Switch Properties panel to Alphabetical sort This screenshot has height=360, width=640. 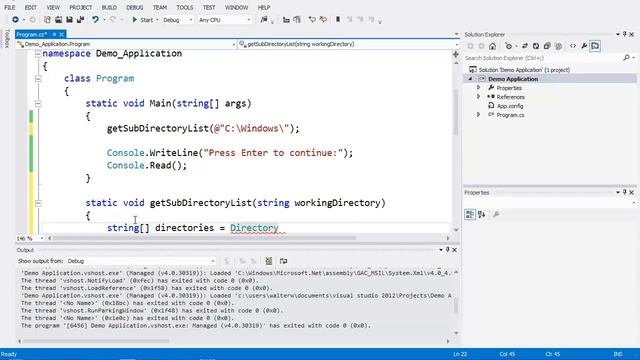click(482, 214)
